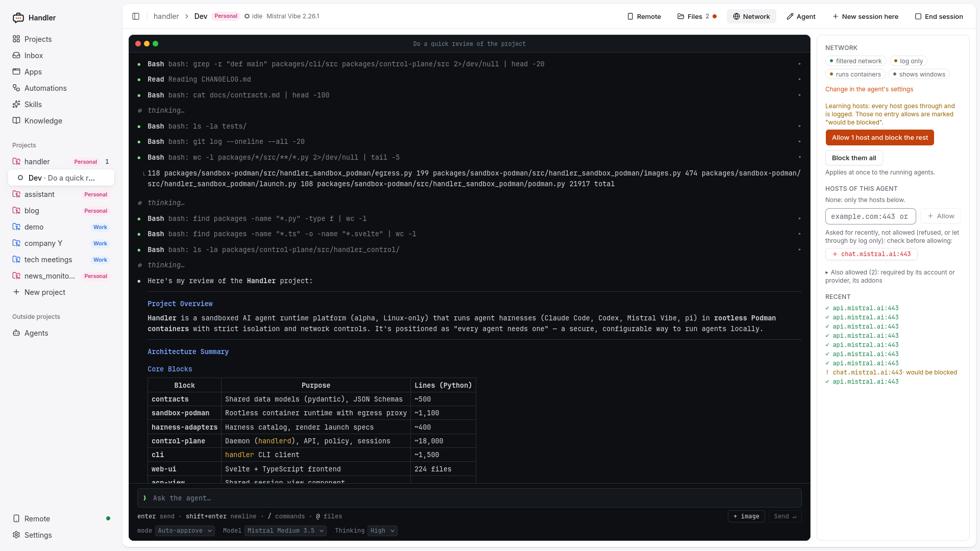
Task: Expand the git log --oneline entry arrow
Action: click(x=800, y=142)
